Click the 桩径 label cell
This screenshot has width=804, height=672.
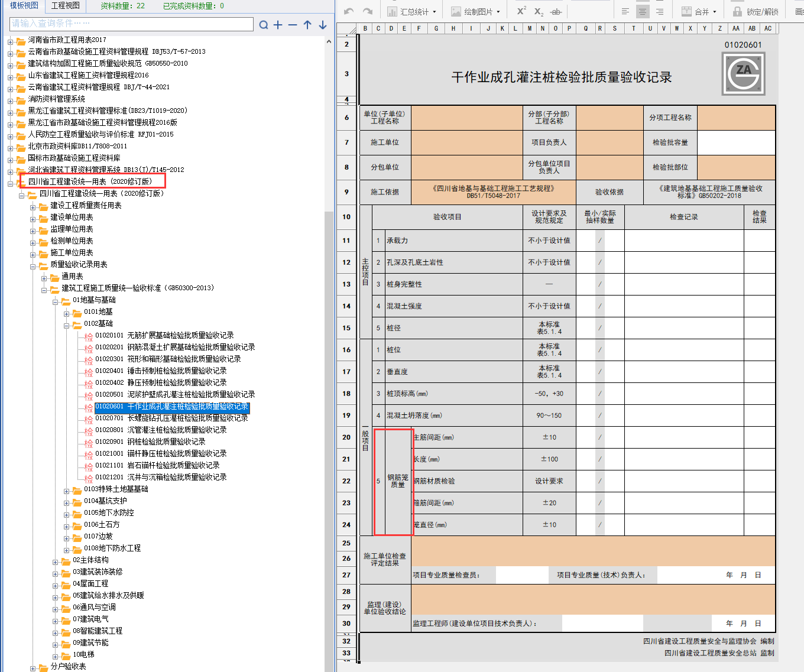(x=454, y=328)
